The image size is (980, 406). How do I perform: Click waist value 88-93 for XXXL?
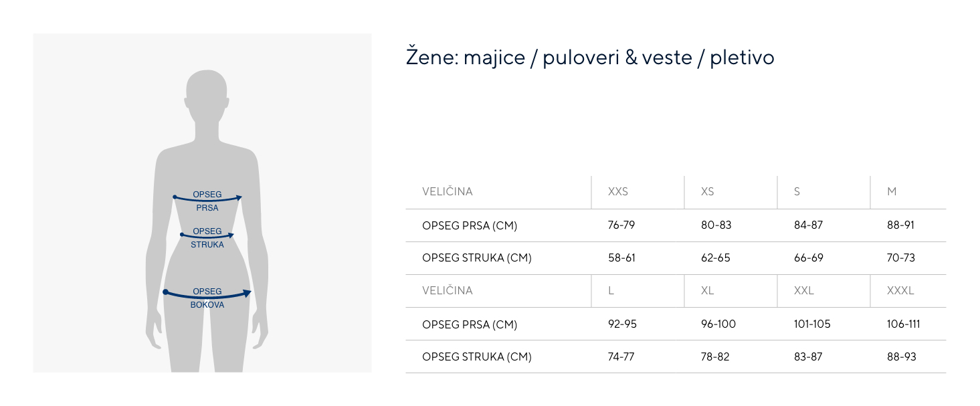pyautogui.click(x=902, y=357)
